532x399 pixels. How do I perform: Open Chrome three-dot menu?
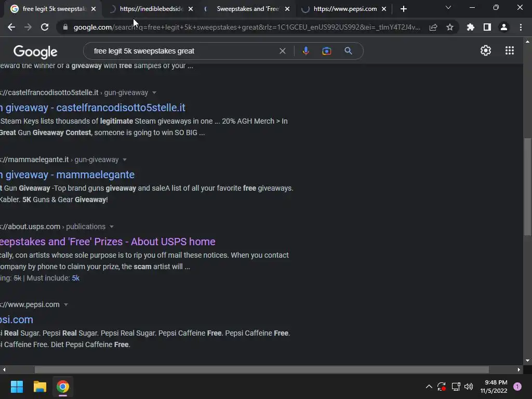tap(521, 27)
